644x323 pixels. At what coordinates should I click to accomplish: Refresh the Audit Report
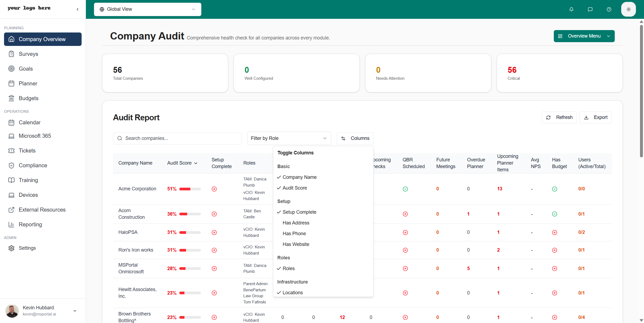tap(559, 117)
